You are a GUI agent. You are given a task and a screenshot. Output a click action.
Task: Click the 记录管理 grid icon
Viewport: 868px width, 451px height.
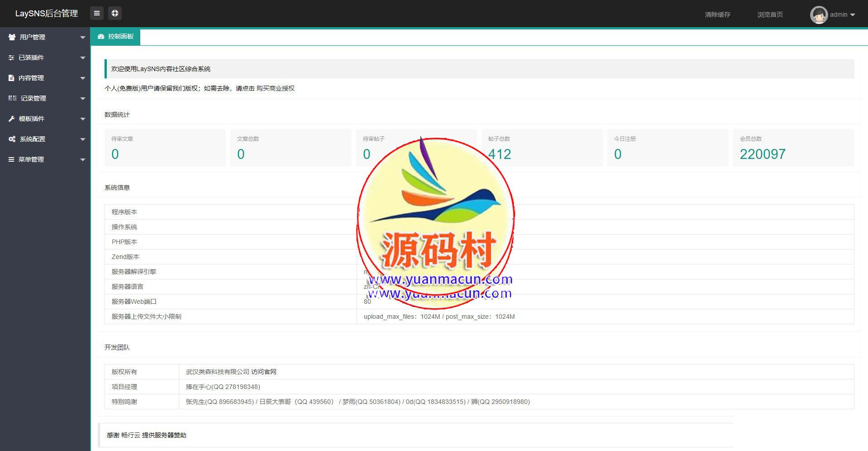(x=12, y=98)
